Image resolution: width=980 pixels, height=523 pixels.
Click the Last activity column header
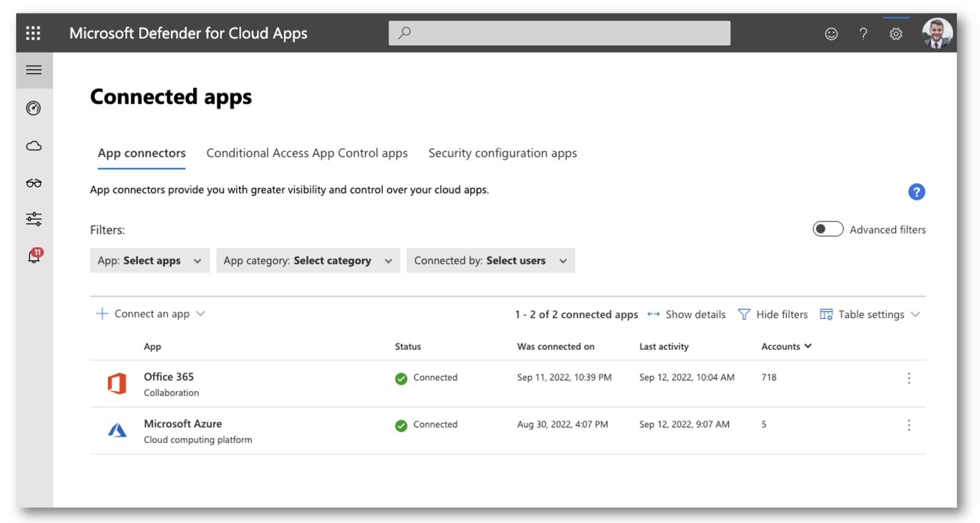664,346
